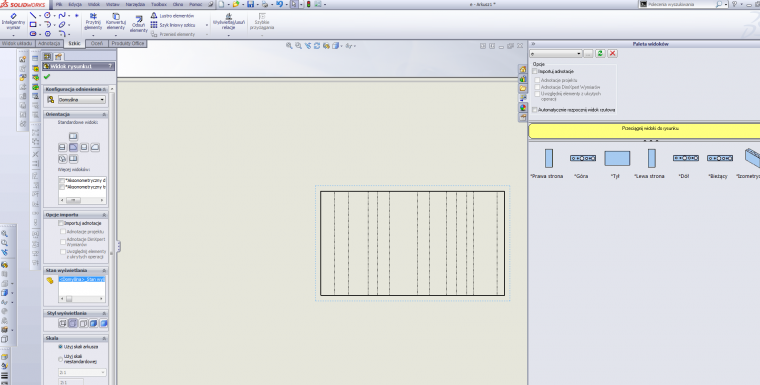Select *Tył view thumbnail in palette

[617, 159]
